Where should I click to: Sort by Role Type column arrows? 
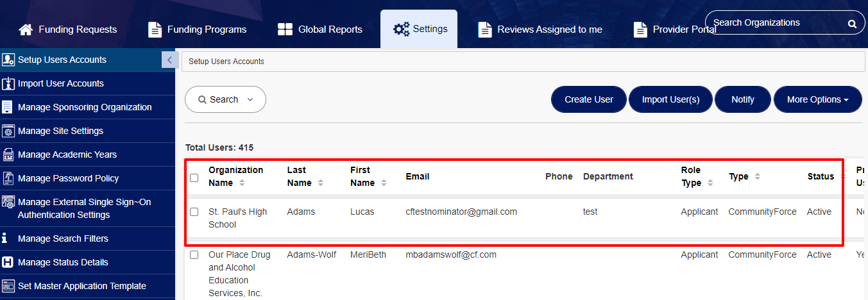711,183
